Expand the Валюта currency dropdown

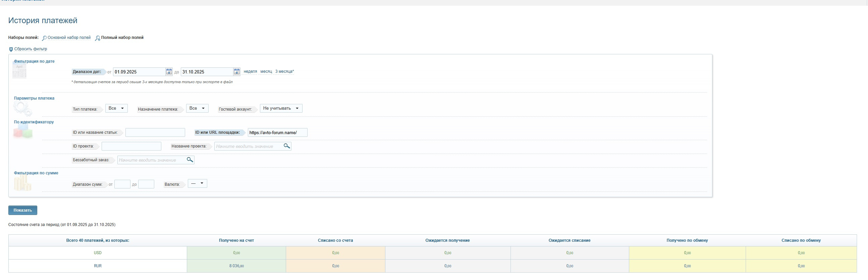click(x=198, y=183)
